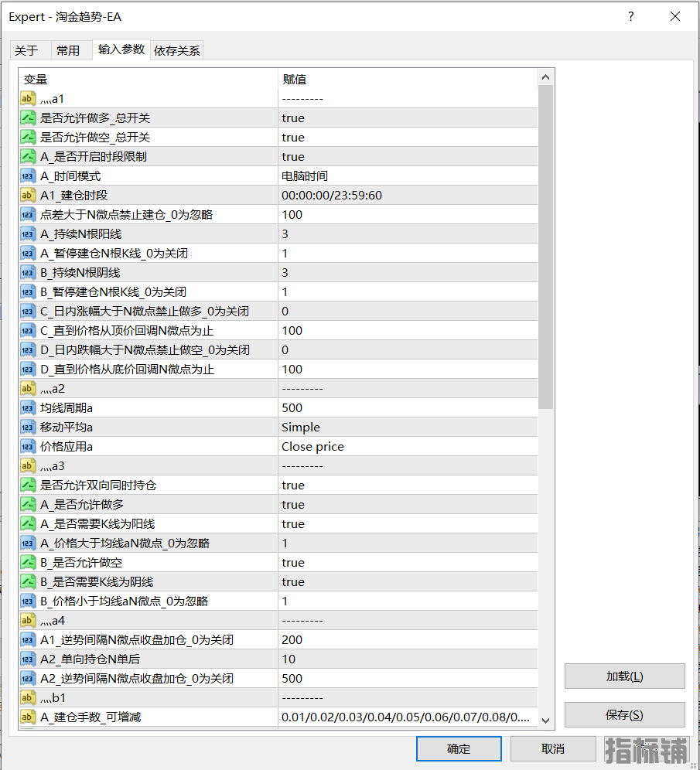
Task: Confirm with the 确定 button
Action: point(459,749)
